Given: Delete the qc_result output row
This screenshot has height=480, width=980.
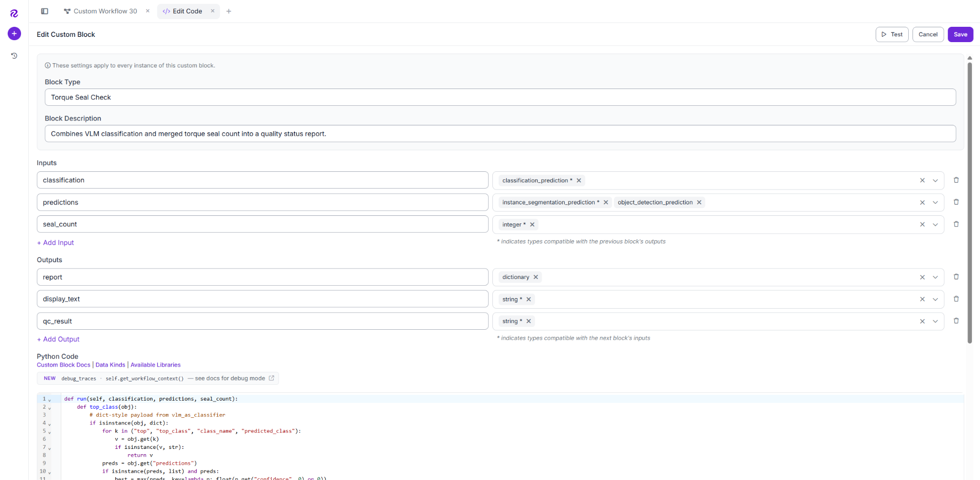Looking at the screenshot, I should coord(956,321).
